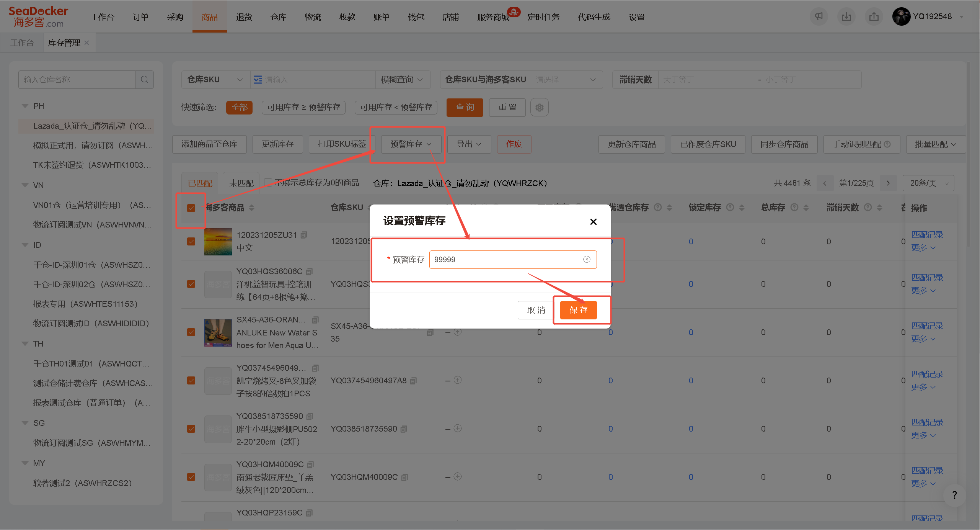Click the 输入仓库名称 search field
Screen dimensions: 980x530
coord(77,80)
